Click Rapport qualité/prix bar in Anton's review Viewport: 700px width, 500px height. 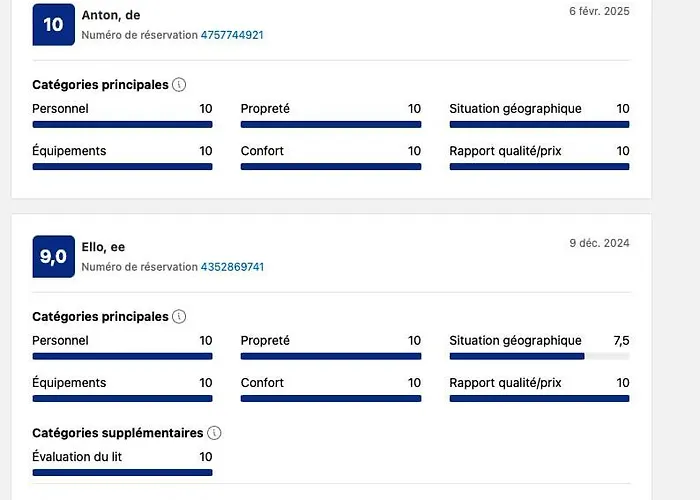pos(539,166)
